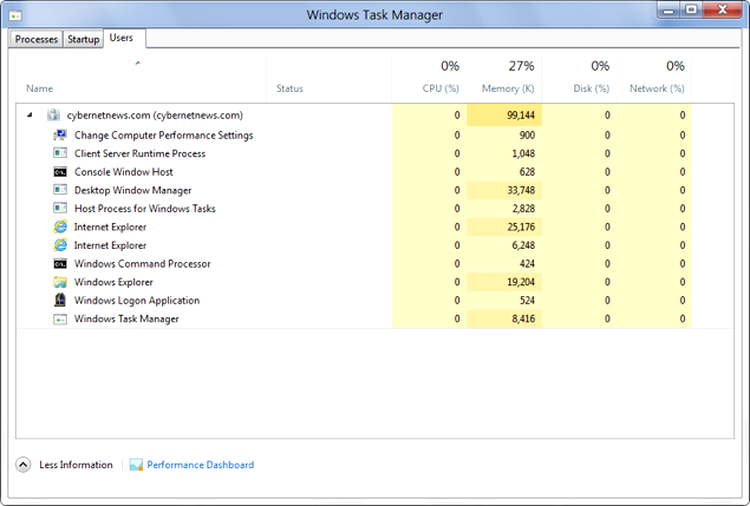Collapse details with the Less Information arrow
This screenshot has height=506, width=750.
23,464
